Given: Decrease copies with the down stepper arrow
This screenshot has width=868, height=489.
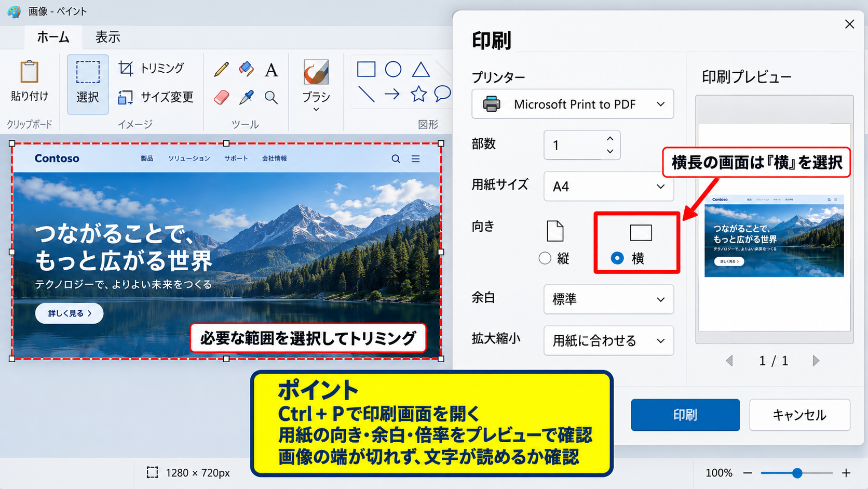Looking at the screenshot, I should [x=610, y=151].
